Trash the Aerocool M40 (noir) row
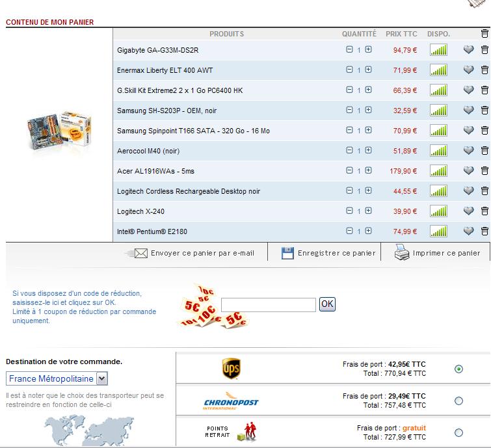The height and width of the screenshot is (448, 491). [484, 150]
